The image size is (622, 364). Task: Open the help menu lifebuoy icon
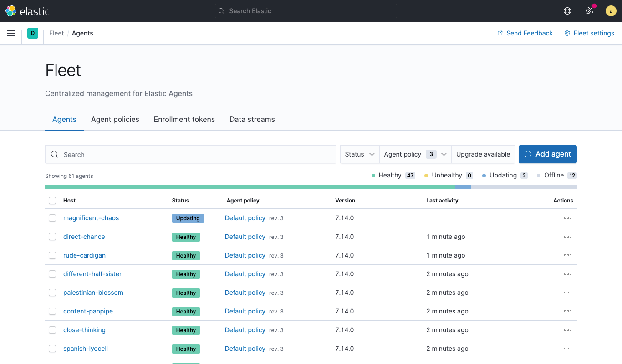pos(567,11)
